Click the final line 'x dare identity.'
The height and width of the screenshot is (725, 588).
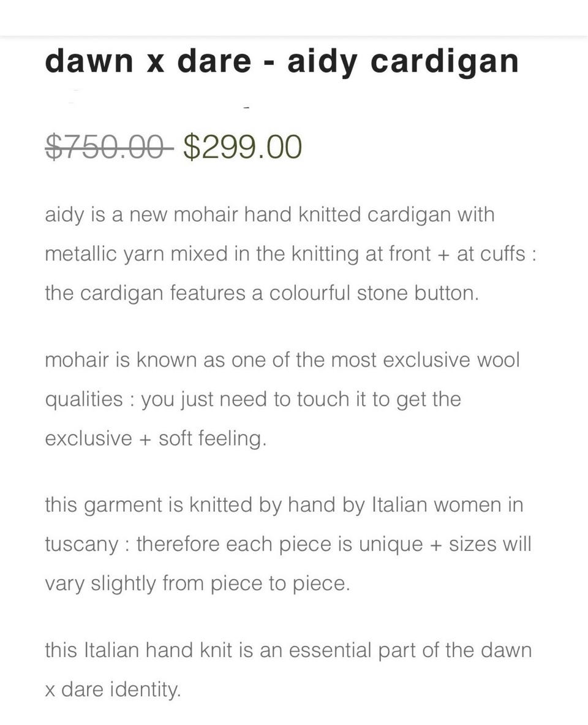tap(113, 689)
